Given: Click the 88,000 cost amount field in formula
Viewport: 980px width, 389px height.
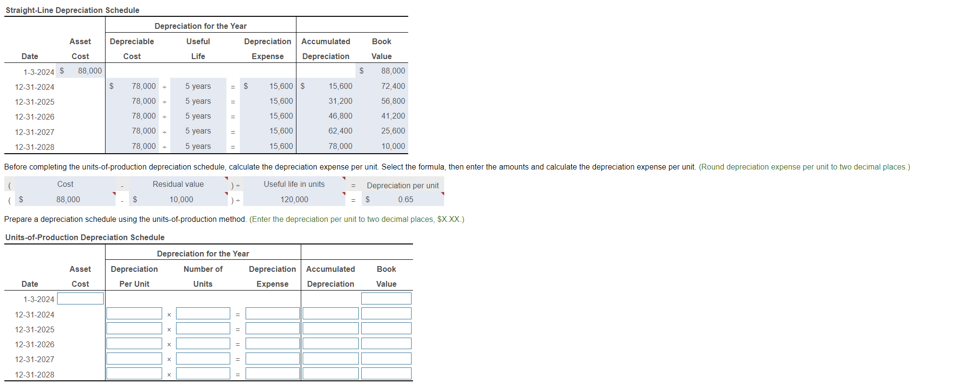Looking at the screenshot, I should (65, 199).
